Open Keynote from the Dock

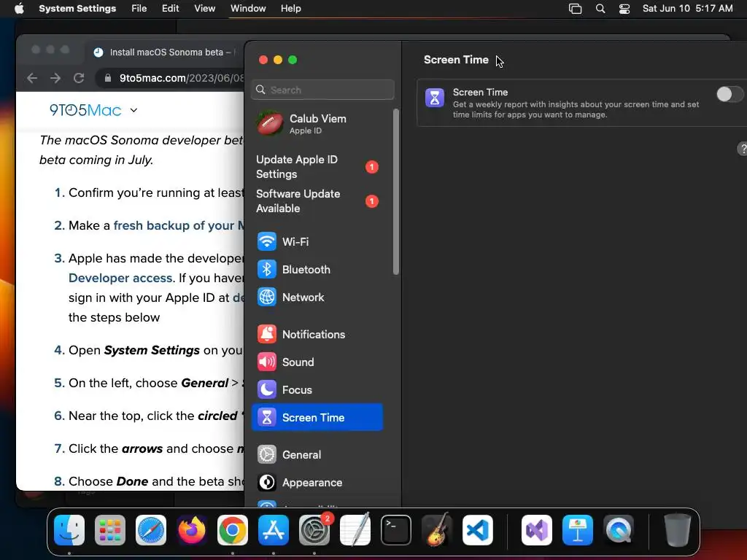pyautogui.click(x=578, y=530)
